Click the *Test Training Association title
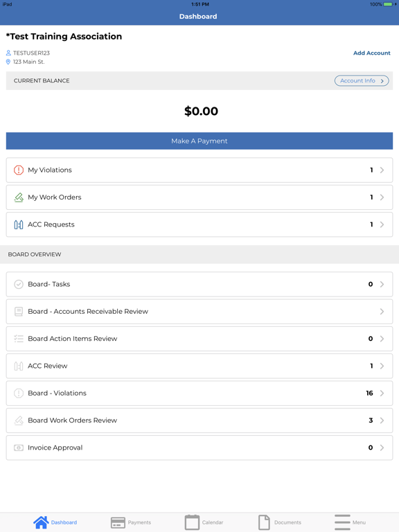This screenshot has height=532, width=399. pyautogui.click(x=64, y=36)
